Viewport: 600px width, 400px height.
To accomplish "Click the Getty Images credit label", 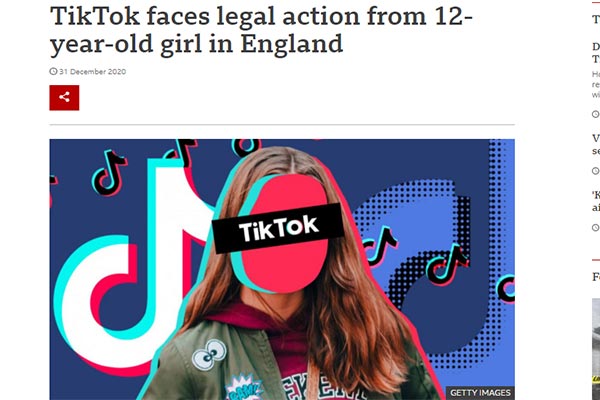I will pos(480,393).
